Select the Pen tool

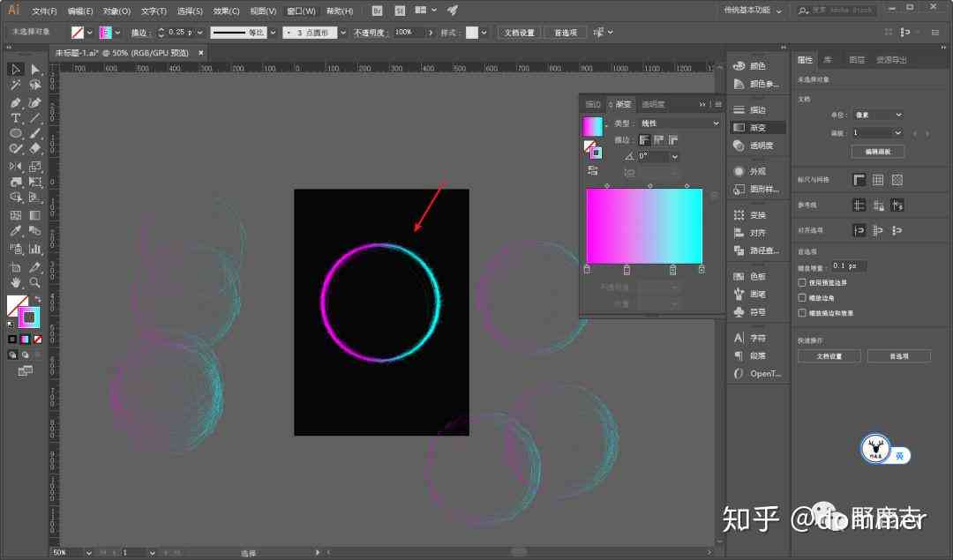(16, 102)
